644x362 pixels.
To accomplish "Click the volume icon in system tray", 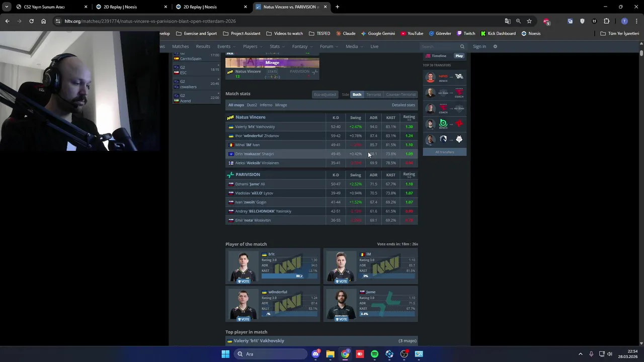I will pos(610,354).
